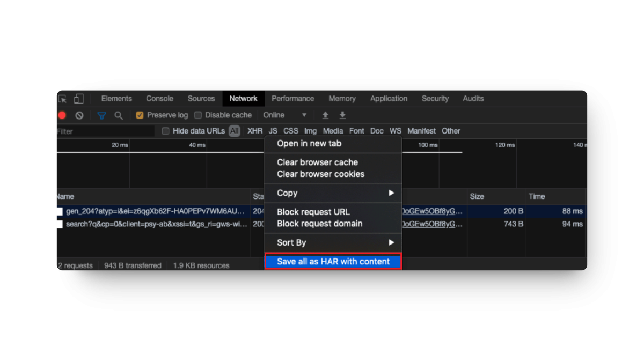Screen dimensions: 644x362
Task: Check the Hide data URLs checkbox
Action: (165, 131)
